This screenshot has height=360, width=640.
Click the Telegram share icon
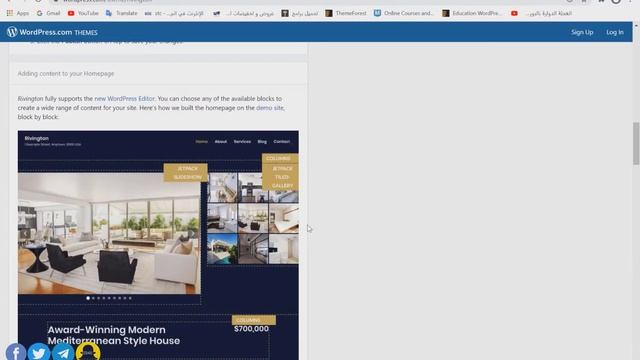[63, 353]
